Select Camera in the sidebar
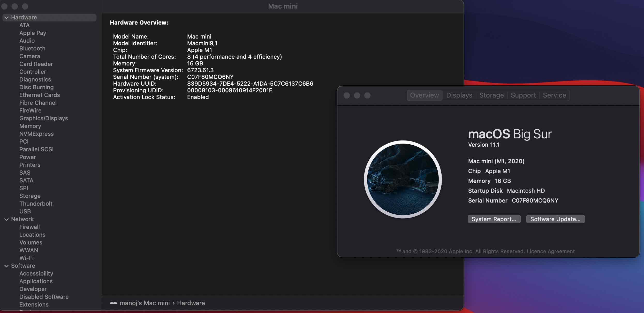Image resolution: width=644 pixels, height=313 pixels. 30,56
